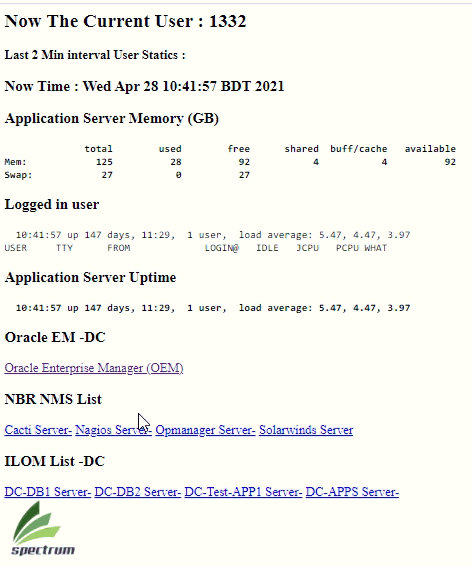Click the Application Server Memory (GB) heading
Screen dimensions: 472x566
(112, 119)
